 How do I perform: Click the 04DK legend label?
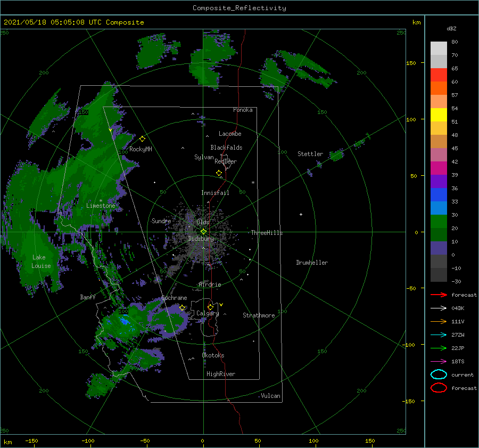tap(458, 308)
